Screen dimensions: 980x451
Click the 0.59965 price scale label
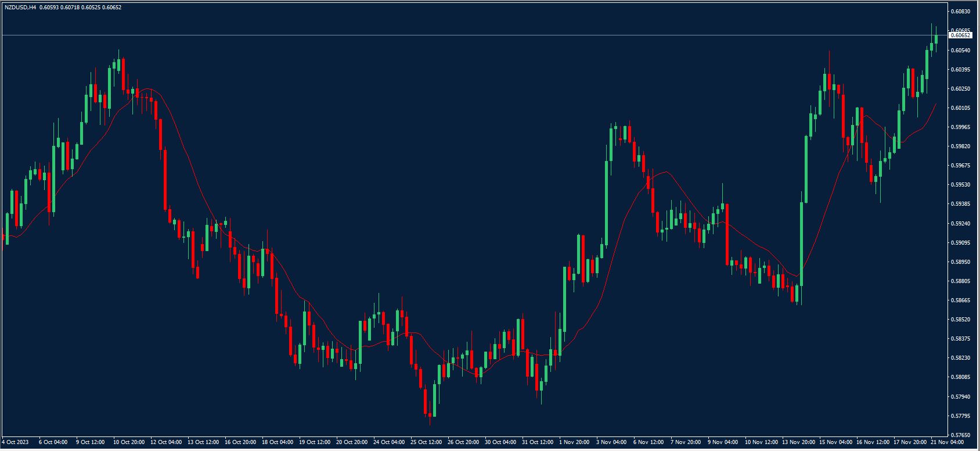961,127
